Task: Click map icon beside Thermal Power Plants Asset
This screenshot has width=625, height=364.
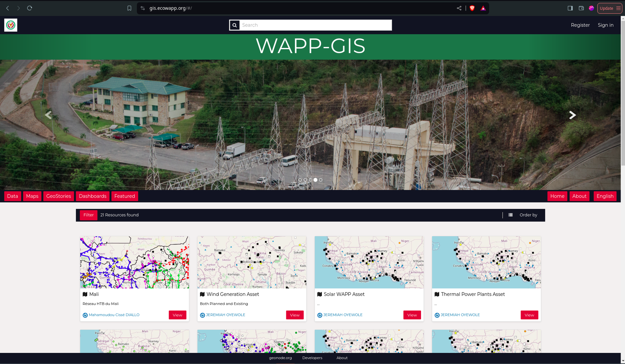Action: tap(437, 294)
